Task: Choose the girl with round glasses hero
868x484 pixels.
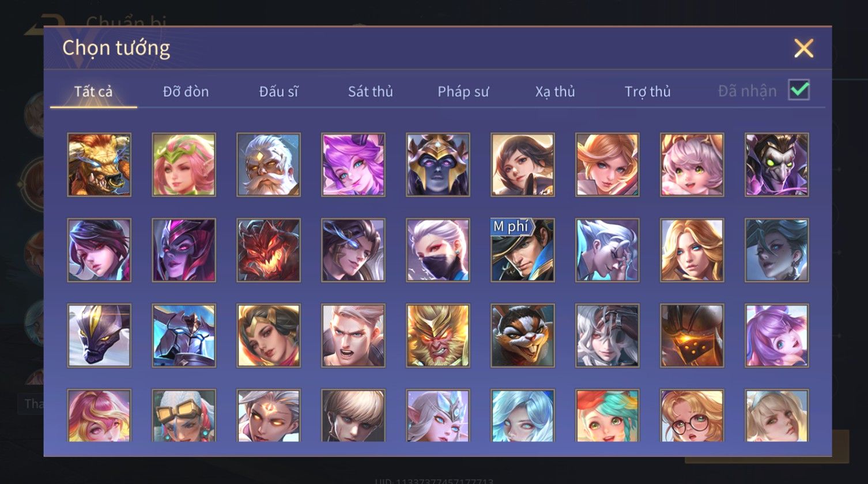Action: 692,415
